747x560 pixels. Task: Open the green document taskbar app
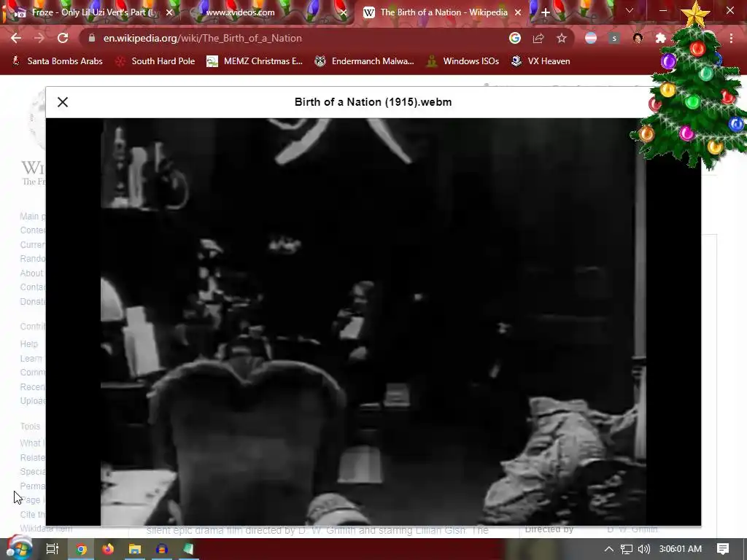(x=188, y=549)
